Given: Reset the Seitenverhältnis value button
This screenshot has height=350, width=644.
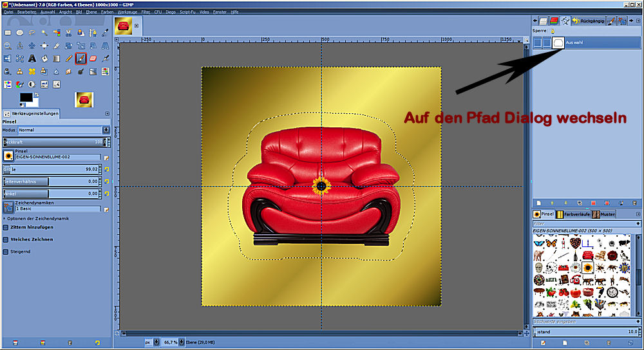Looking at the screenshot, I should pyautogui.click(x=107, y=181).
